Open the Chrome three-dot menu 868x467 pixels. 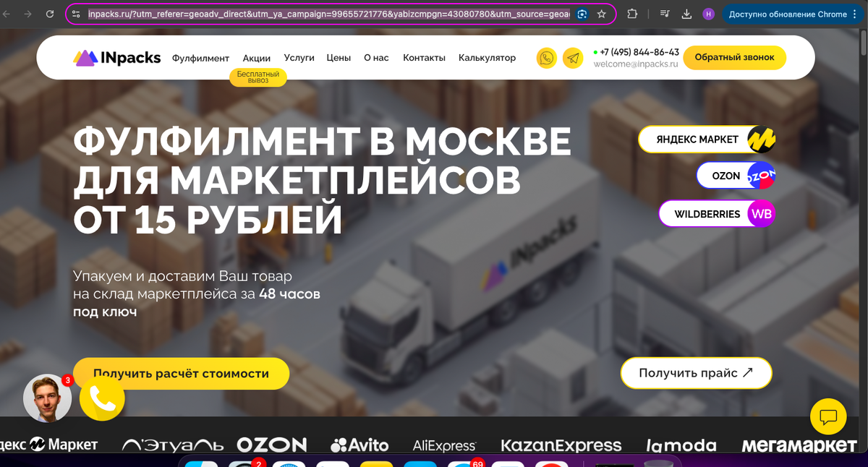tap(854, 14)
